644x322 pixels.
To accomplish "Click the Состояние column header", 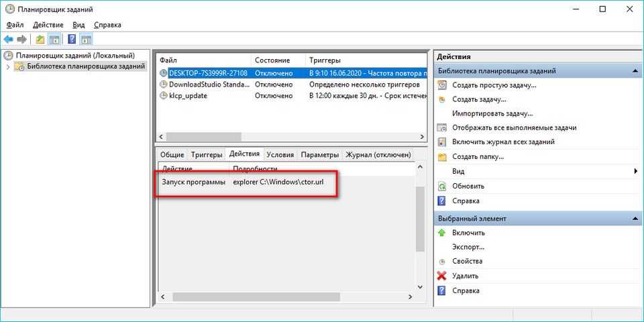I will click(x=272, y=60).
